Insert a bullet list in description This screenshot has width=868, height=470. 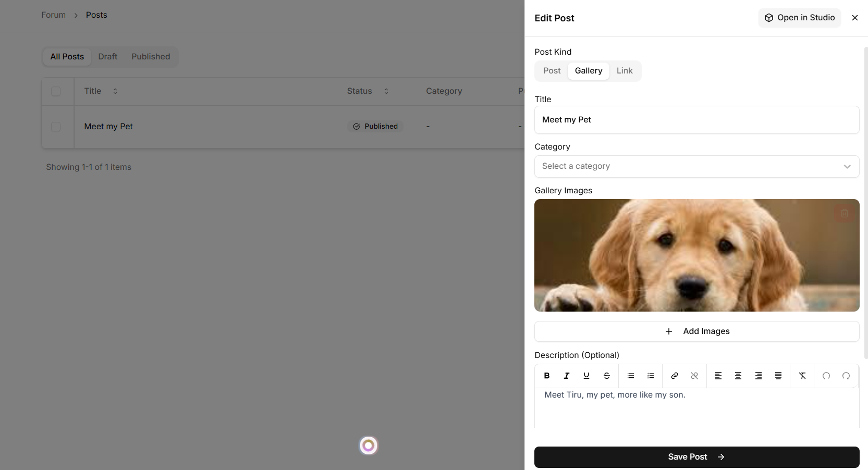click(631, 376)
